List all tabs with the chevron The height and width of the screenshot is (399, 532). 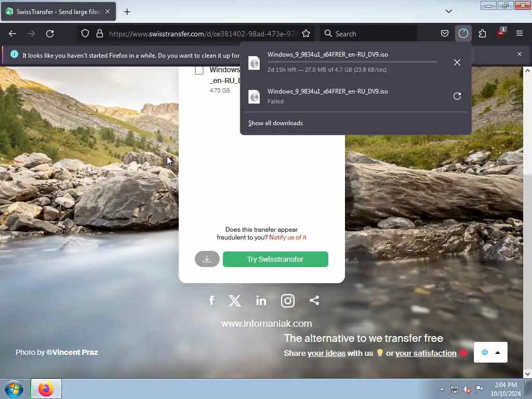pos(448,11)
